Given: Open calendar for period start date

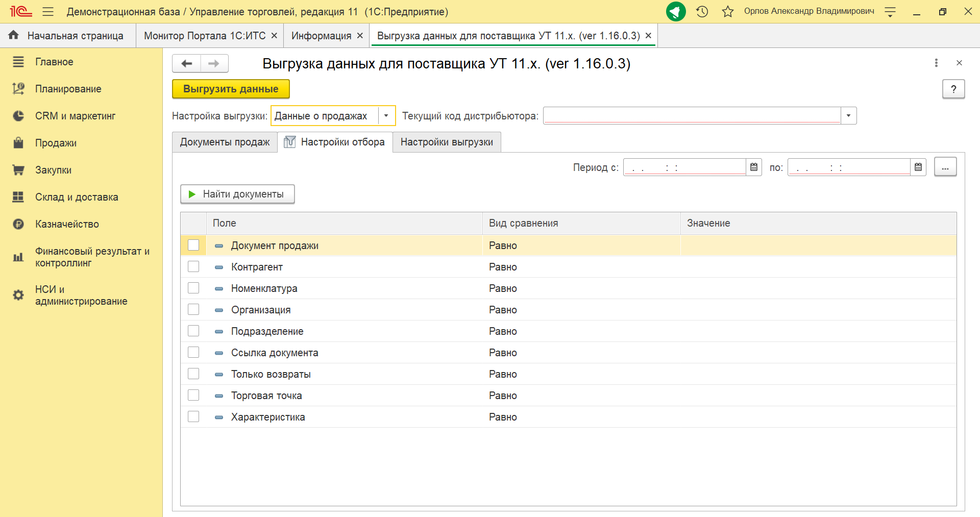Looking at the screenshot, I should click(x=754, y=167).
